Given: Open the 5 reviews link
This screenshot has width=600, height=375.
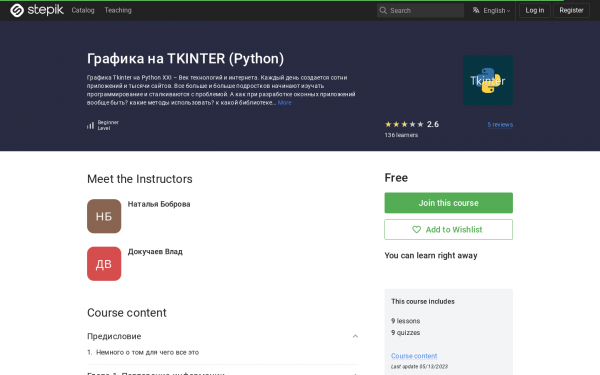Looking at the screenshot, I should 500,124.
